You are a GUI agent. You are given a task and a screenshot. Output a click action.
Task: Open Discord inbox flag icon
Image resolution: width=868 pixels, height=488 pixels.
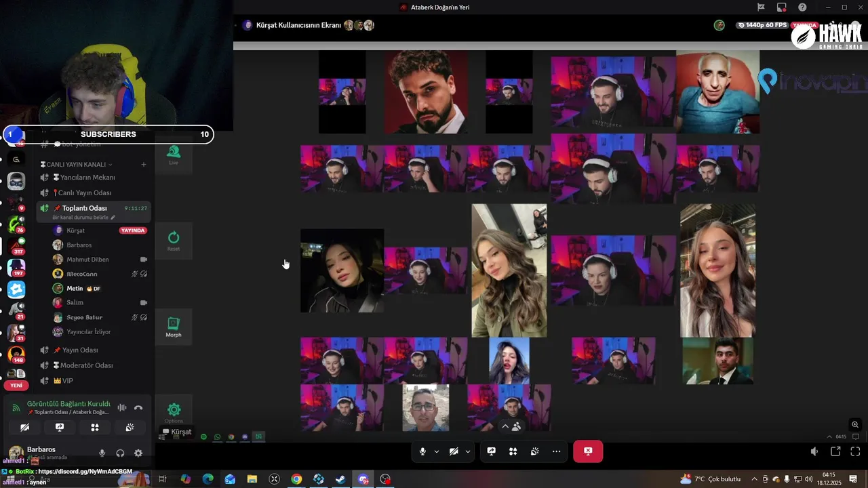[x=761, y=7]
